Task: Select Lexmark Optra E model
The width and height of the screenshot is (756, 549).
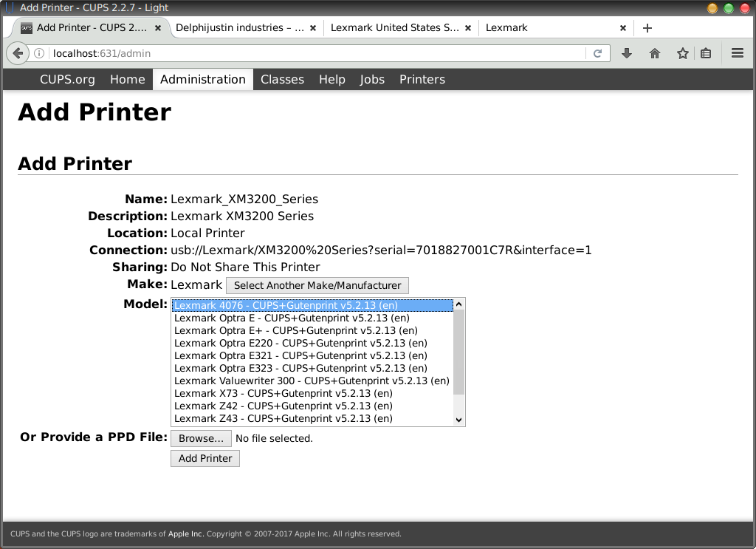Action: pos(312,318)
